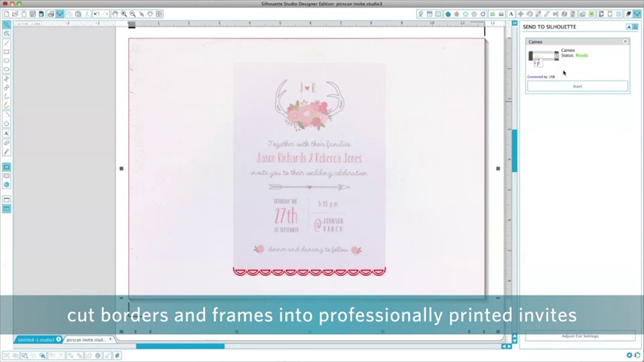Click the Print icon in top toolbar

tap(51, 14)
